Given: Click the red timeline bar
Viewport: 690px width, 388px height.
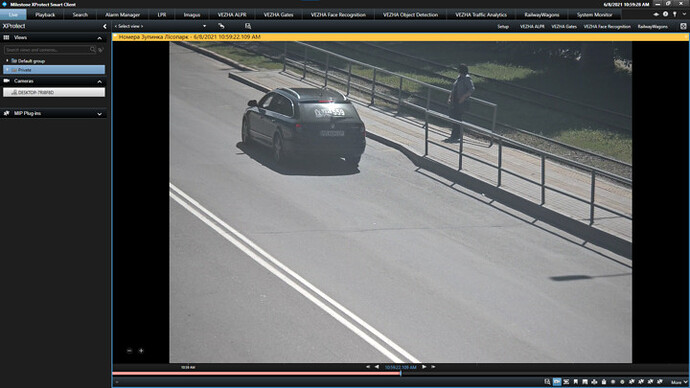Looking at the screenshot, I should click(x=256, y=373).
